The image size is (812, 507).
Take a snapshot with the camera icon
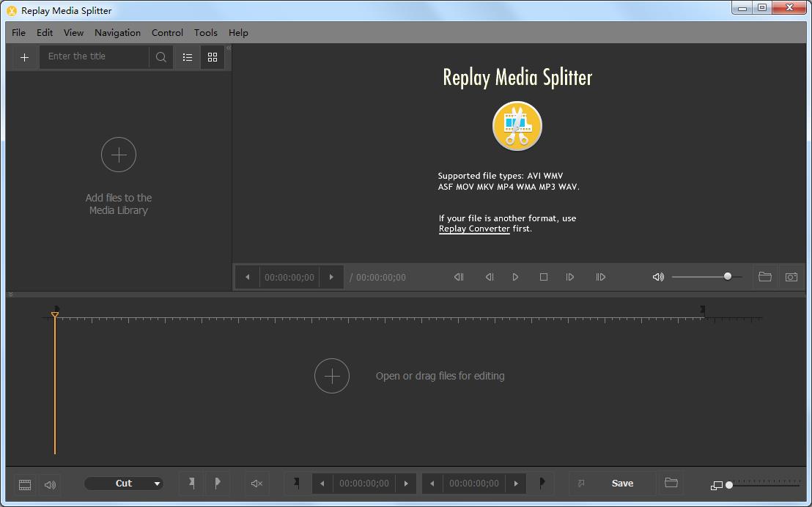pos(791,277)
